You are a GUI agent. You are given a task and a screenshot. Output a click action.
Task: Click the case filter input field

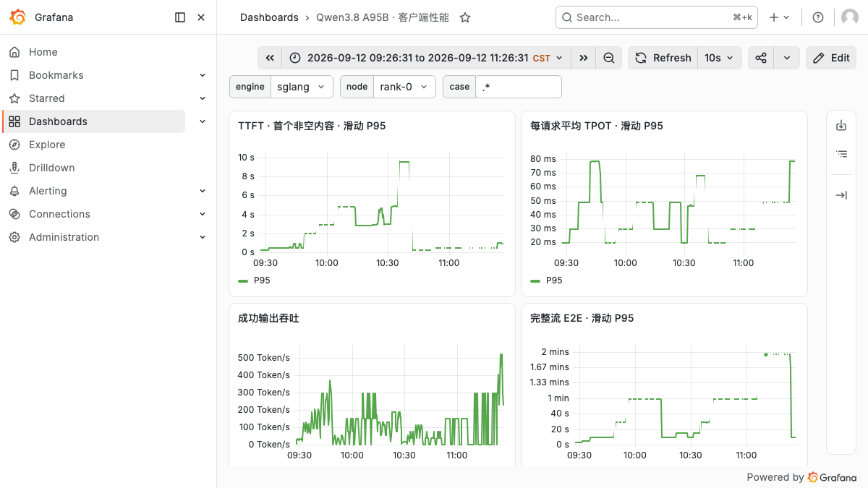pyautogui.click(x=519, y=87)
